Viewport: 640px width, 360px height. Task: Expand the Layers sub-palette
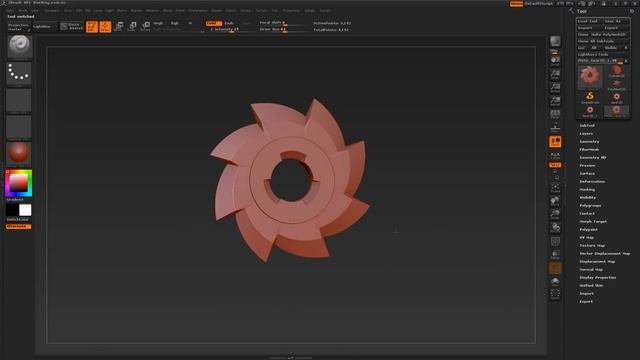tap(586, 133)
